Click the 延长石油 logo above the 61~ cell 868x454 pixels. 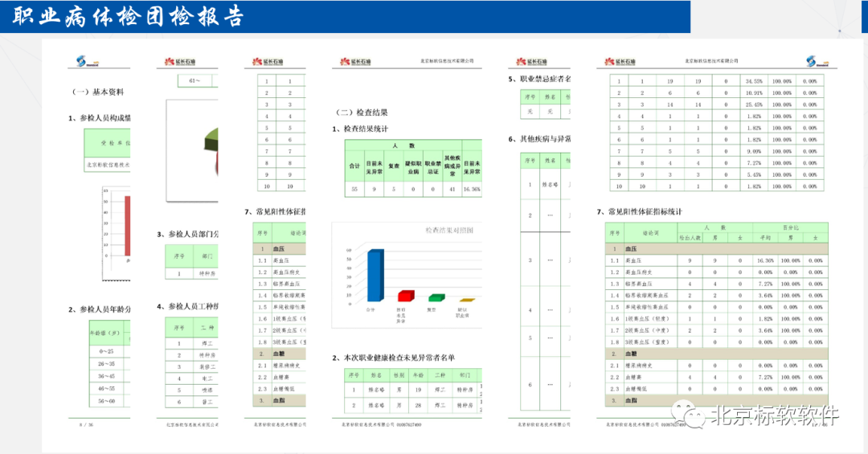click(x=180, y=61)
